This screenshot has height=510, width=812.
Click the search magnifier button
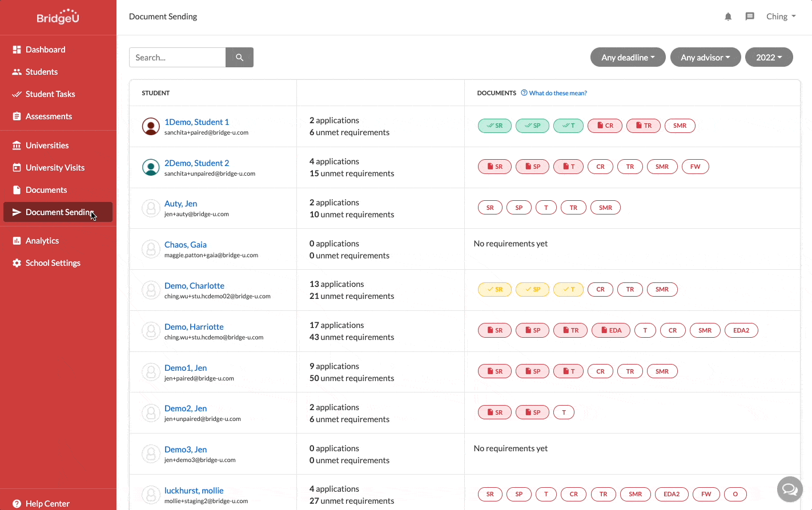coord(239,57)
